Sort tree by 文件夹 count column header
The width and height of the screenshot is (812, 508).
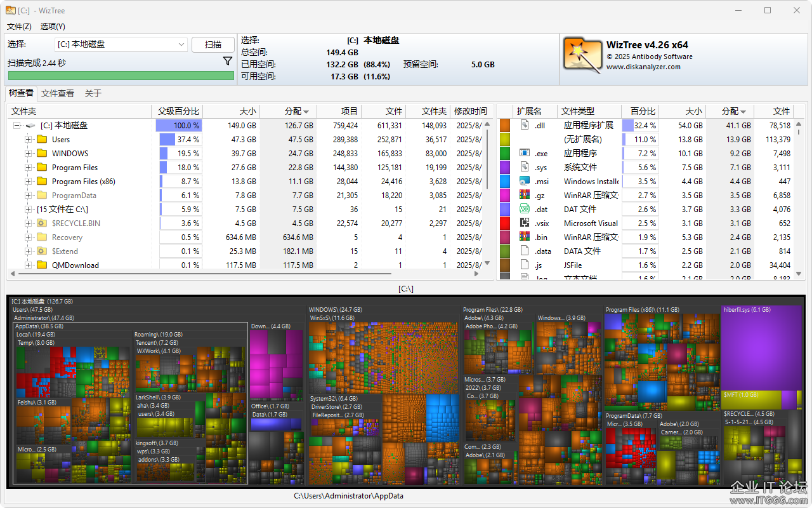tap(428, 111)
